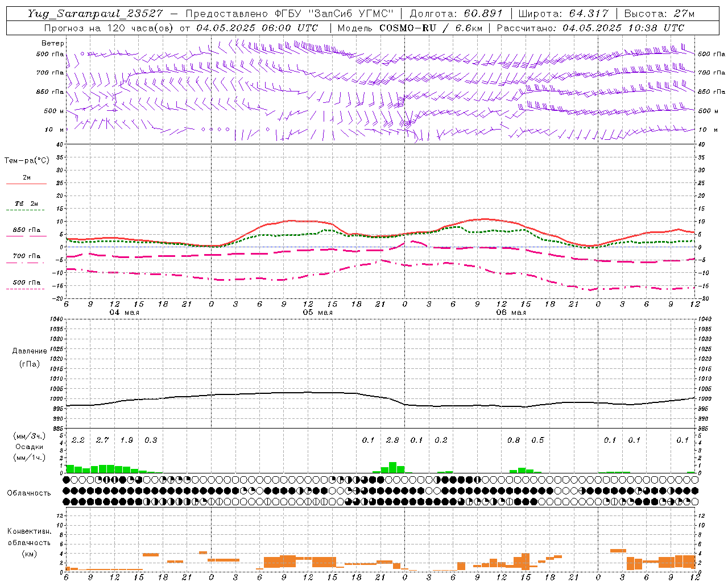Click the Ветер panel label

[x=53, y=43]
